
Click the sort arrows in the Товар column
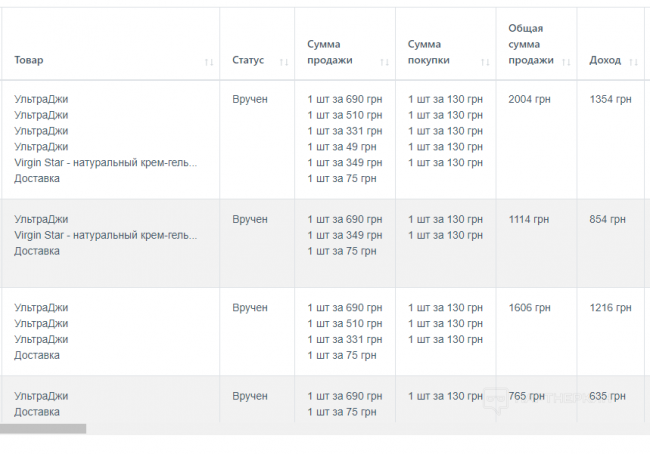pyautogui.click(x=209, y=61)
